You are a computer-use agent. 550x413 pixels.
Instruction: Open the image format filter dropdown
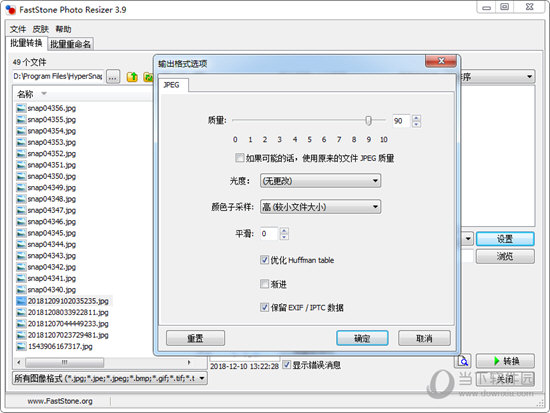109,378
